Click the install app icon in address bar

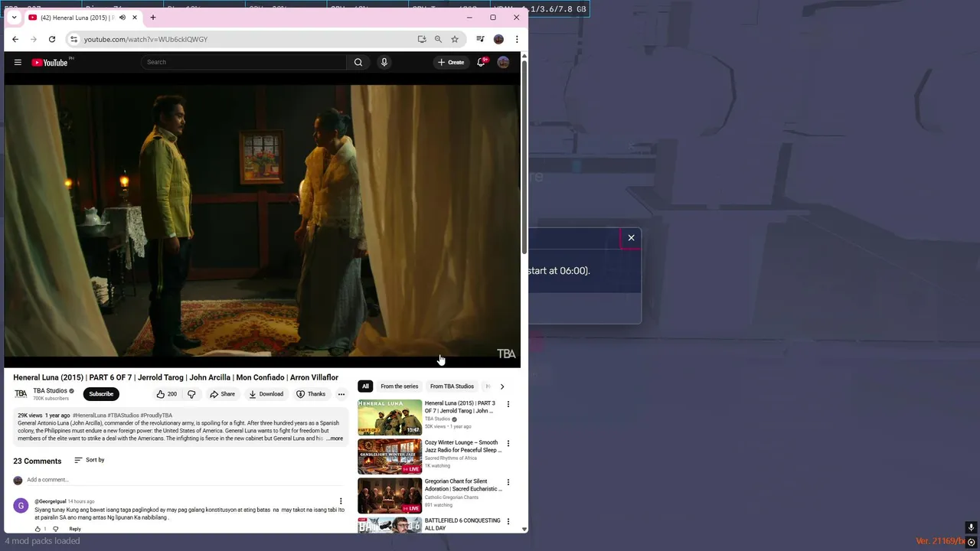point(422,39)
